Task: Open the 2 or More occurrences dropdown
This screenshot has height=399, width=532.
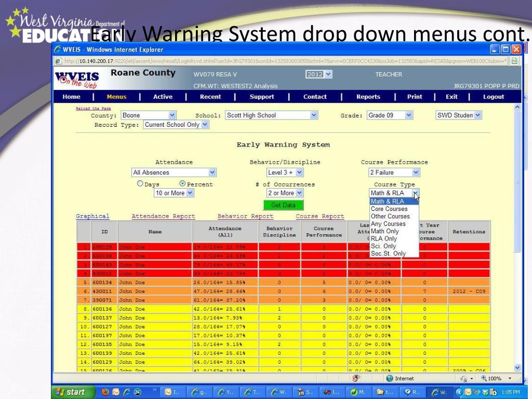Action: tap(285, 193)
